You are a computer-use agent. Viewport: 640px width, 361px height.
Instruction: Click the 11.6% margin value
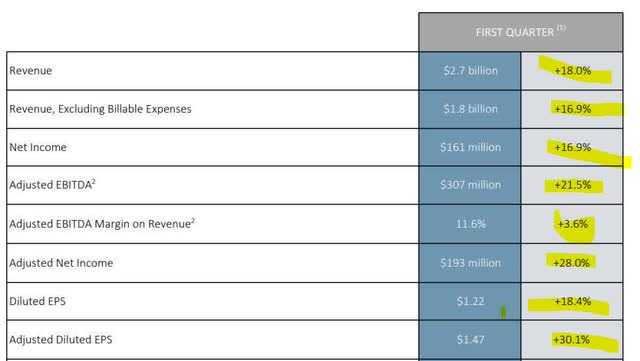(471, 224)
